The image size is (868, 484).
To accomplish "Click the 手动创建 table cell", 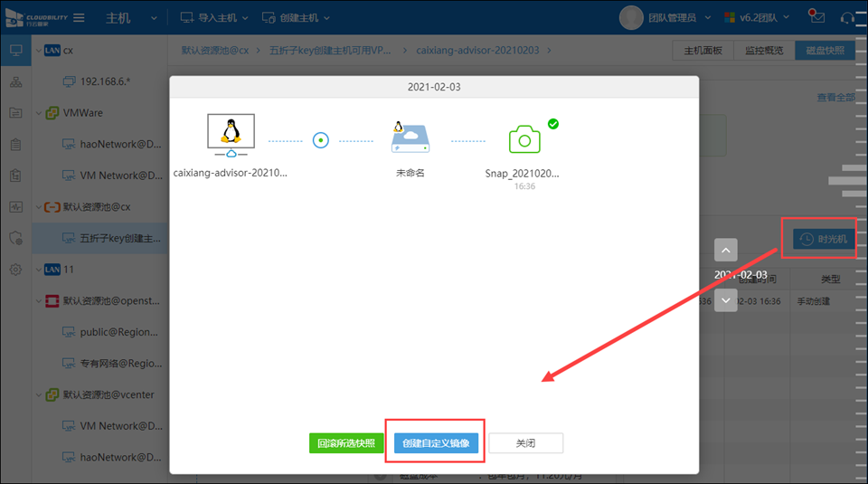I will click(813, 301).
